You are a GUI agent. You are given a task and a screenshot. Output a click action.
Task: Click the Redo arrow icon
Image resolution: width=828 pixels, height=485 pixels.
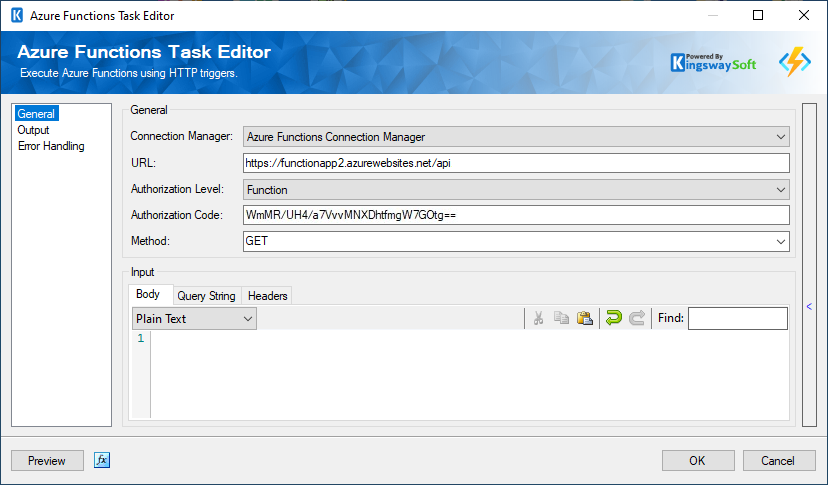pyautogui.click(x=637, y=318)
